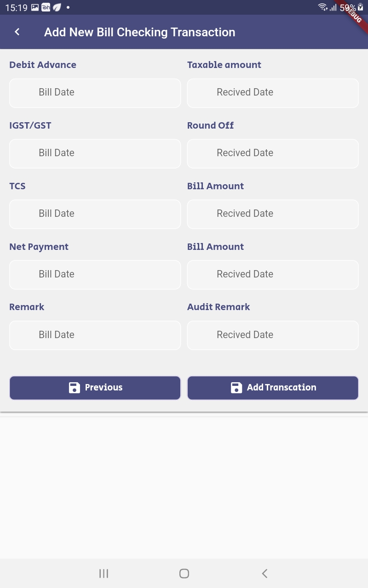This screenshot has height=588, width=368.
Task: Click the save icon on Add Transcation button
Action: [x=236, y=388]
